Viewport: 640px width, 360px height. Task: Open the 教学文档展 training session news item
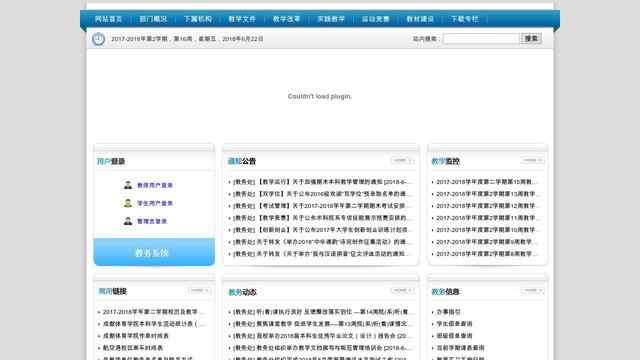(x=322, y=348)
